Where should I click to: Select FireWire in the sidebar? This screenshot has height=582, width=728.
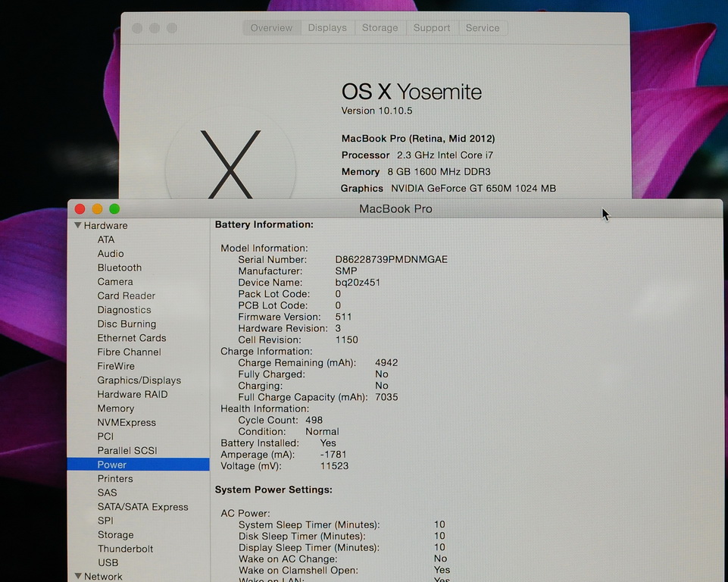pyautogui.click(x=116, y=366)
